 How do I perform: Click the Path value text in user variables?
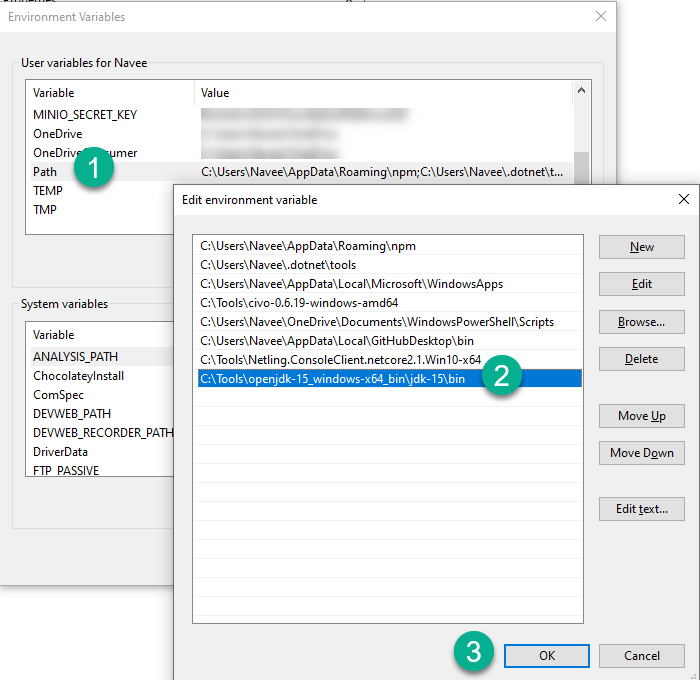(x=382, y=172)
